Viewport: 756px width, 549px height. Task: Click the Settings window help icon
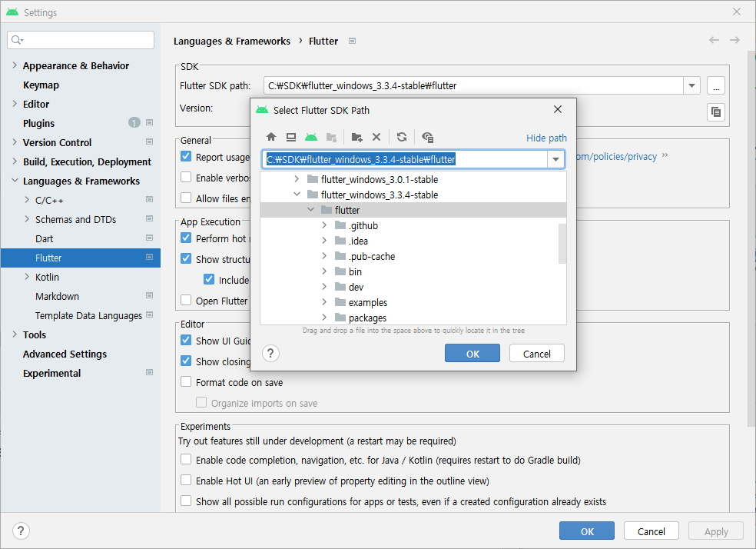[x=21, y=531]
